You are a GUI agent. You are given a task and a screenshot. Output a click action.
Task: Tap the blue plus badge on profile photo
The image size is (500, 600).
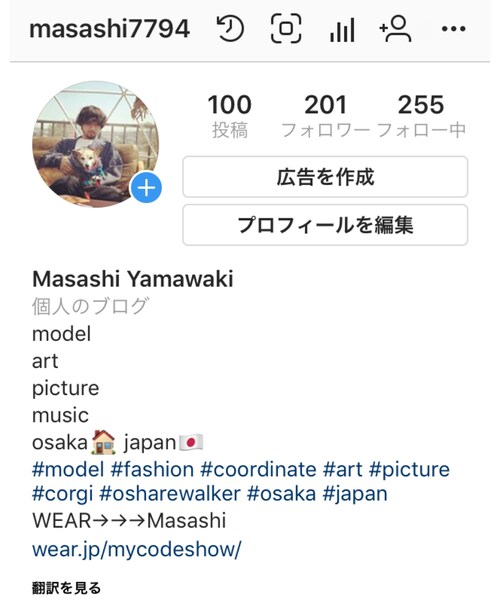tap(146, 188)
